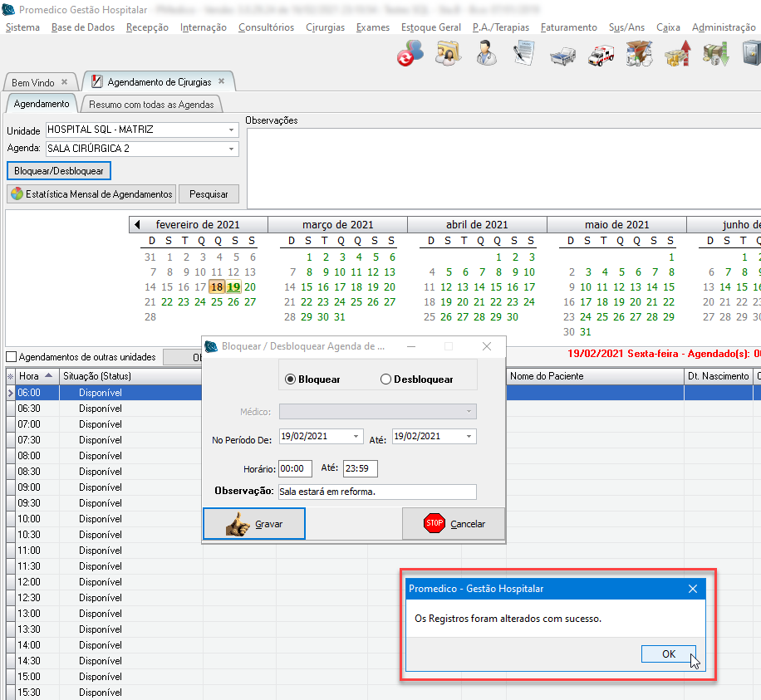Screen dimensions: 761x700
Task: Click the Estatística Mensal de Agendamentos button
Action: point(91,194)
